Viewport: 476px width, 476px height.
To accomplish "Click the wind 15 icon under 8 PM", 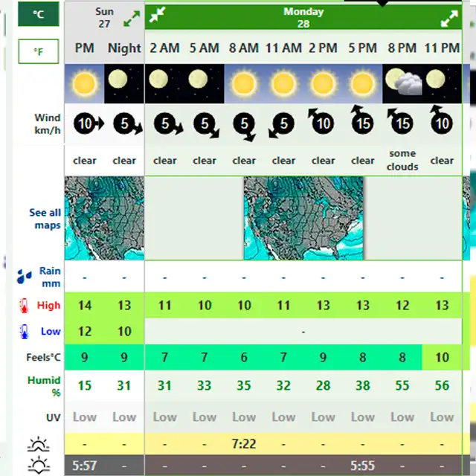I will pos(400,120).
